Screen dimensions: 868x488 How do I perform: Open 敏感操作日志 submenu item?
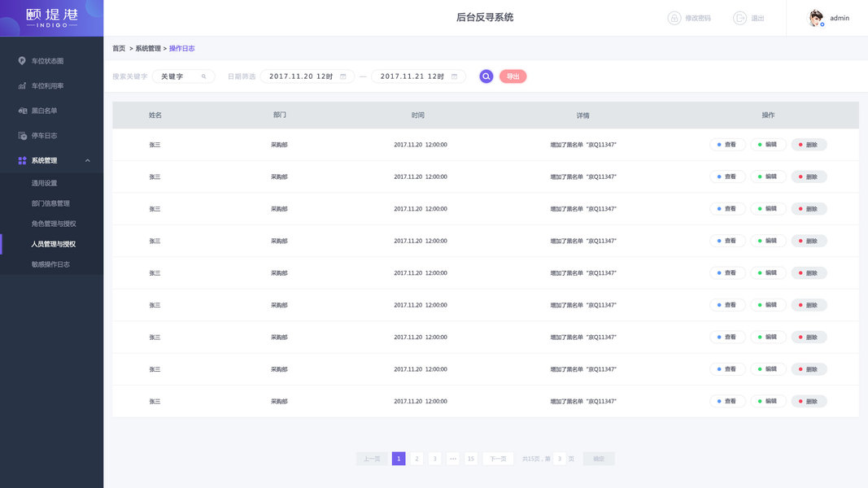tap(50, 264)
